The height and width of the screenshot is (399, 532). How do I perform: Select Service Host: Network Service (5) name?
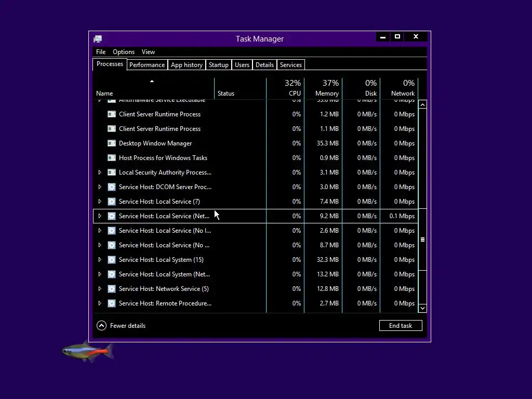[x=164, y=289]
